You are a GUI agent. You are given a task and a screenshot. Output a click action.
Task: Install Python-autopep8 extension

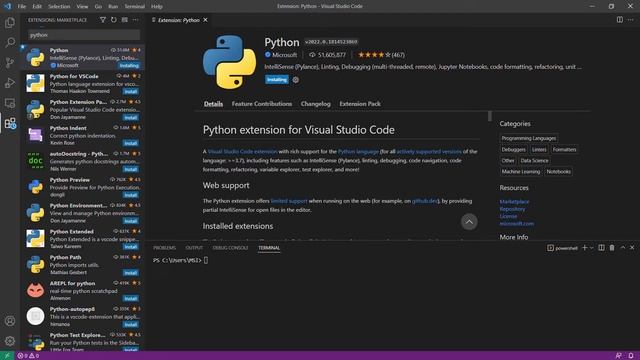point(131,324)
